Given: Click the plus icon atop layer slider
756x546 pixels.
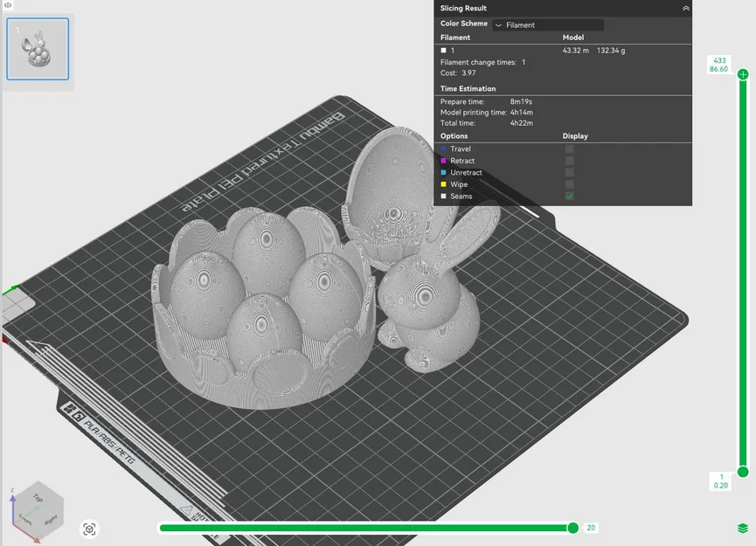Looking at the screenshot, I should [x=743, y=74].
